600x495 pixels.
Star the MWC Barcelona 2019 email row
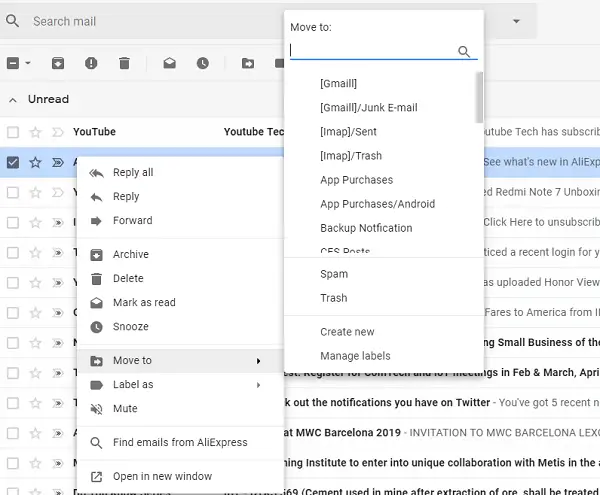[36, 433]
